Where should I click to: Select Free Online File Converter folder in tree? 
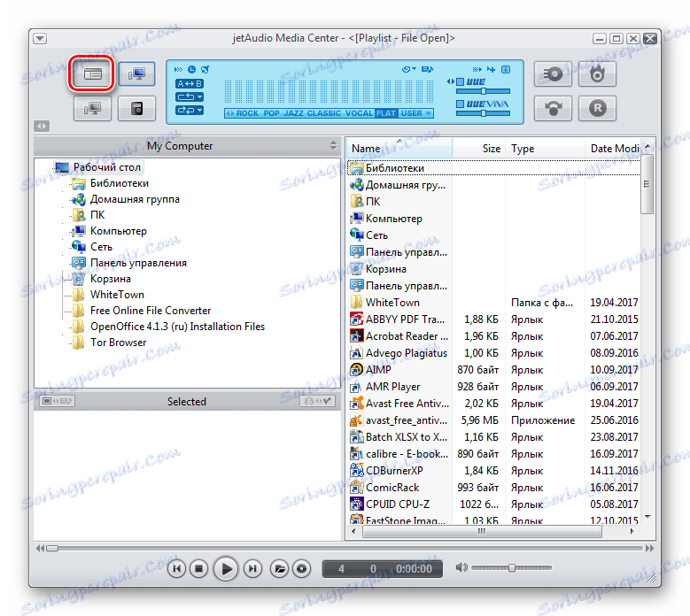coord(151,311)
